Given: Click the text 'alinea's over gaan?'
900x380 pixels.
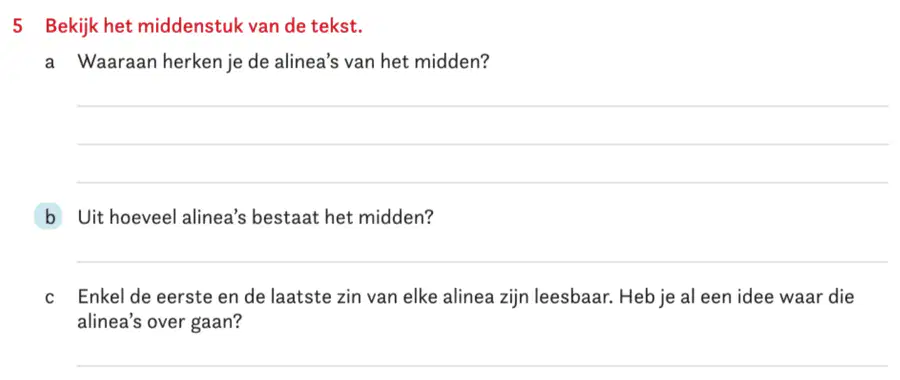Looking at the screenshot, I should click(x=158, y=323).
